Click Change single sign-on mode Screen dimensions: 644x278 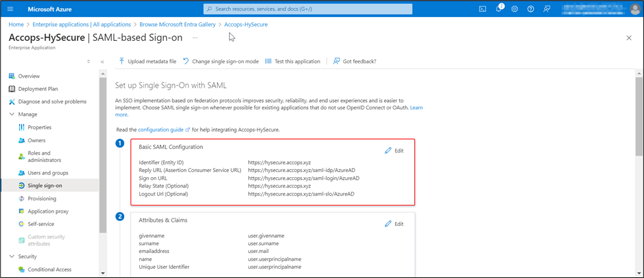(x=220, y=61)
